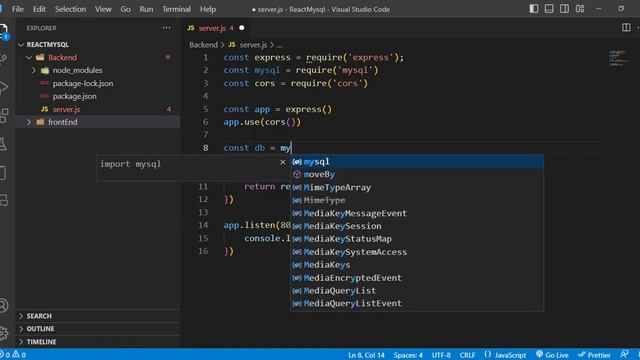Click server.js in the breadcrumb
Image resolution: width=640 pixels, height=360 pixels.
(253, 45)
